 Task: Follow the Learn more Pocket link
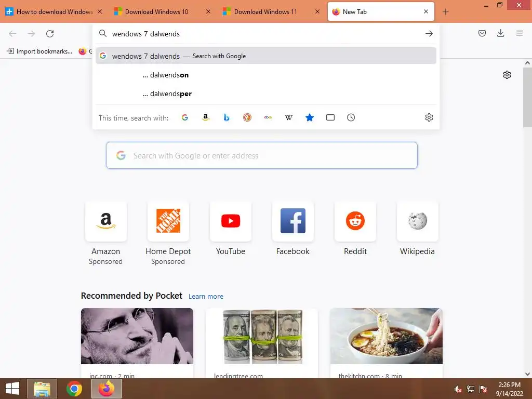[206, 296]
